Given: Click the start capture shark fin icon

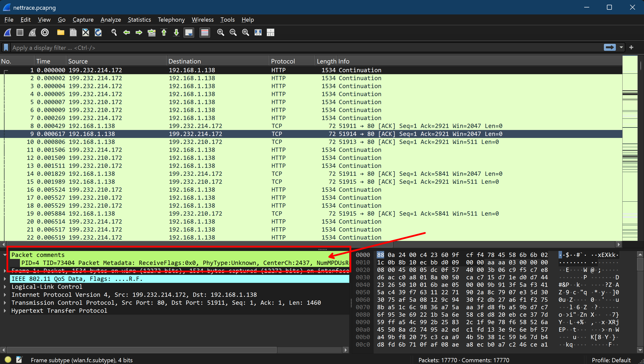Looking at the screenshot, I should point(7,33).
